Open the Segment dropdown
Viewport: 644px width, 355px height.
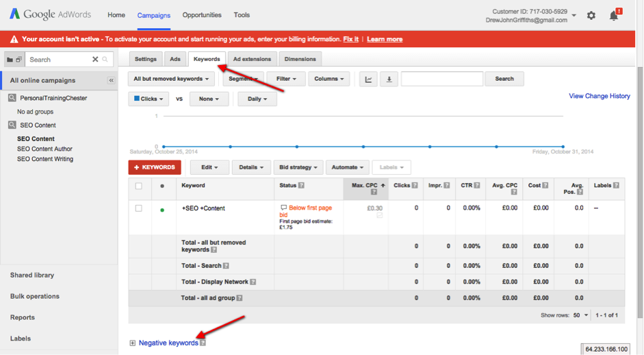[243, 79]
